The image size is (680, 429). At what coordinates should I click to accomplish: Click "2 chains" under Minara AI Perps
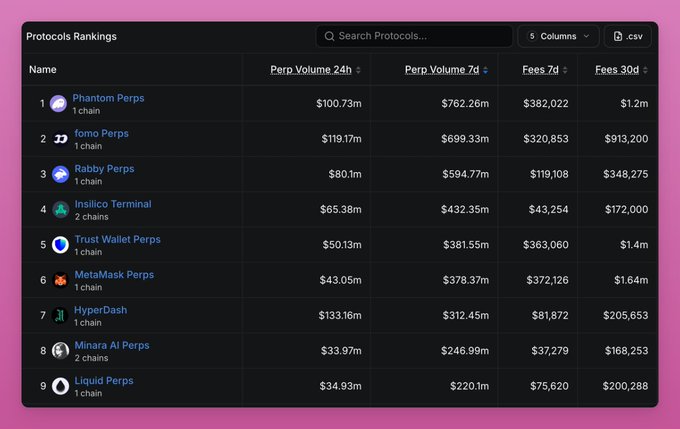click(92, 358)
